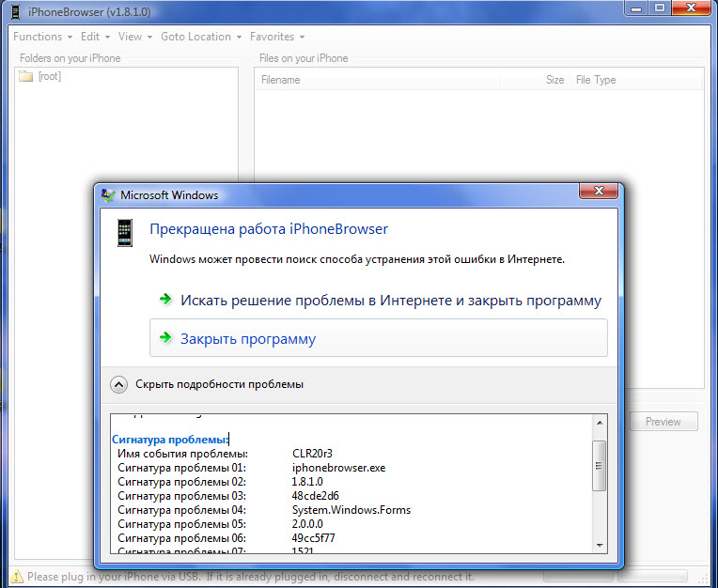Click green arrow beside 'Искать решение проблемы'

[165, 300]
